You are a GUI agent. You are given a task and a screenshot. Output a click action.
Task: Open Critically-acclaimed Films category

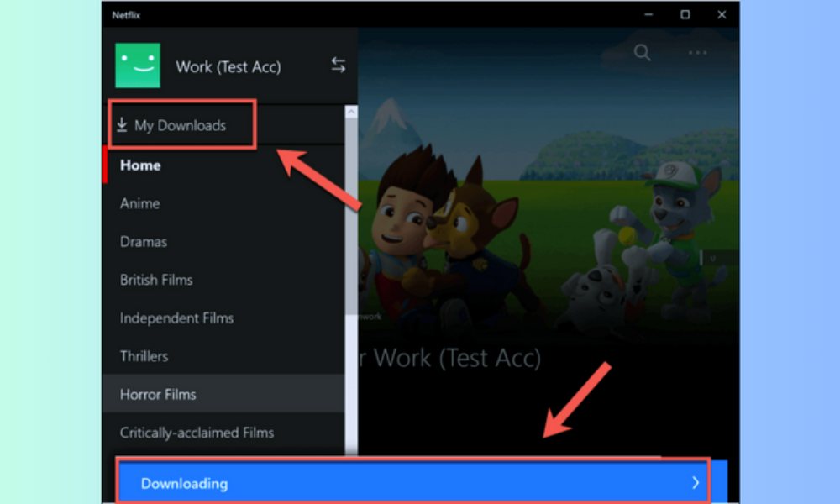[197, 433]
